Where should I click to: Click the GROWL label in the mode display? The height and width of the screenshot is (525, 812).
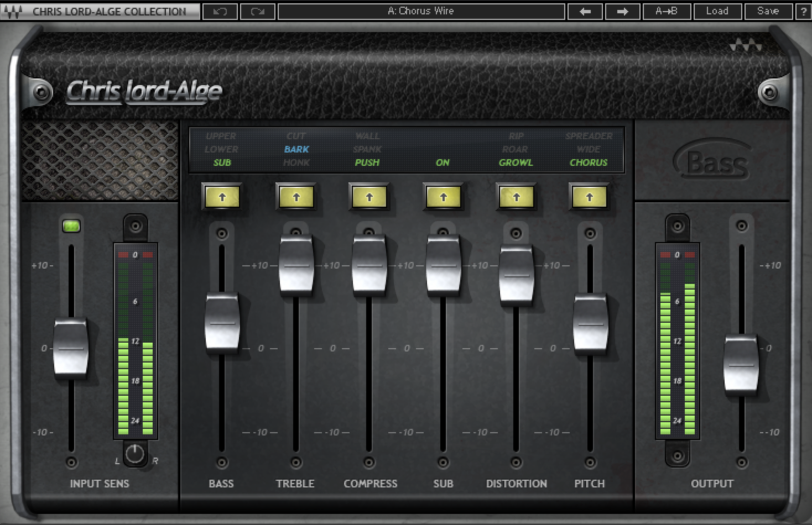pyautogui.click(x=516, y=162)
